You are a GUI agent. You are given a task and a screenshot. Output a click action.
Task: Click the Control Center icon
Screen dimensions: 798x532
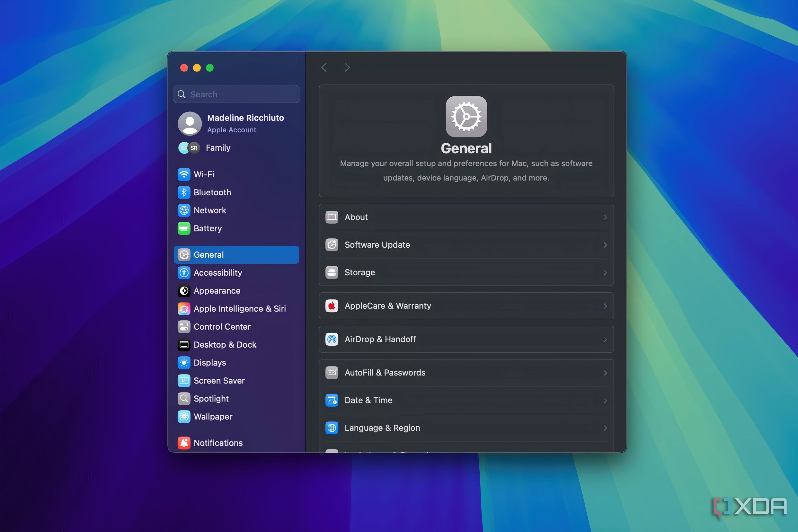click(184, 327)
